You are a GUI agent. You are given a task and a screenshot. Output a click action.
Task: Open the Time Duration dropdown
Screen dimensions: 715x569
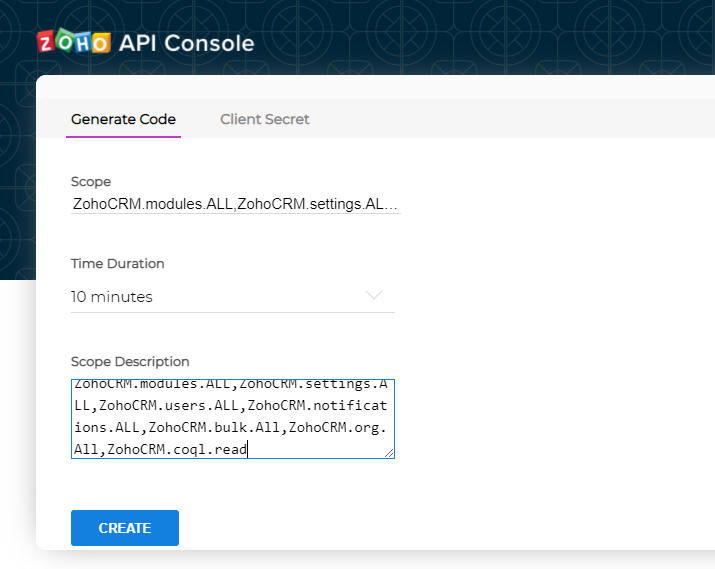pyautogui.click(x=233, y=297)
